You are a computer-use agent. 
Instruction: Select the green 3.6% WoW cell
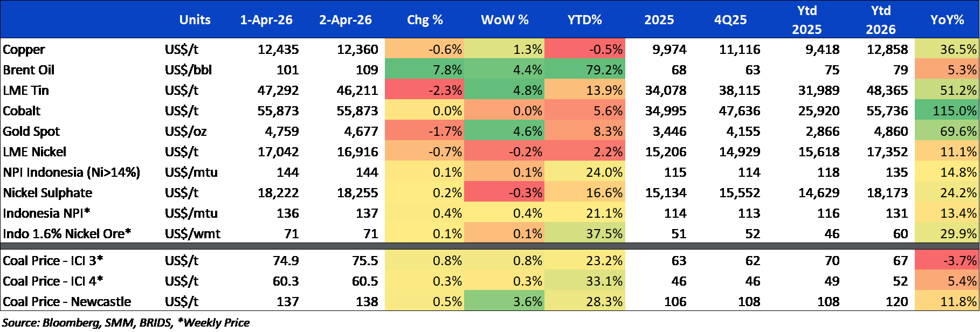[x=505, y=302]
